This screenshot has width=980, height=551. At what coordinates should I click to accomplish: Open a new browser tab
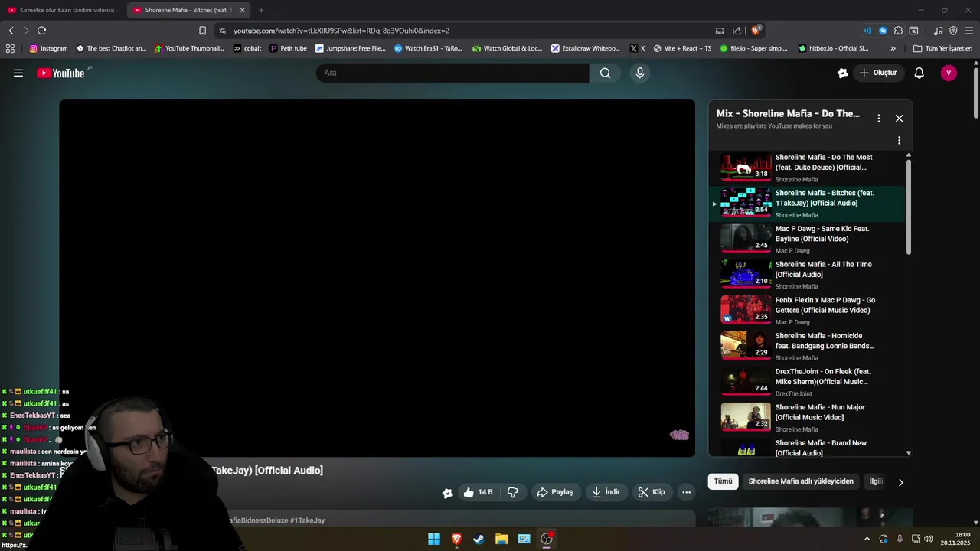pos(261,10)
